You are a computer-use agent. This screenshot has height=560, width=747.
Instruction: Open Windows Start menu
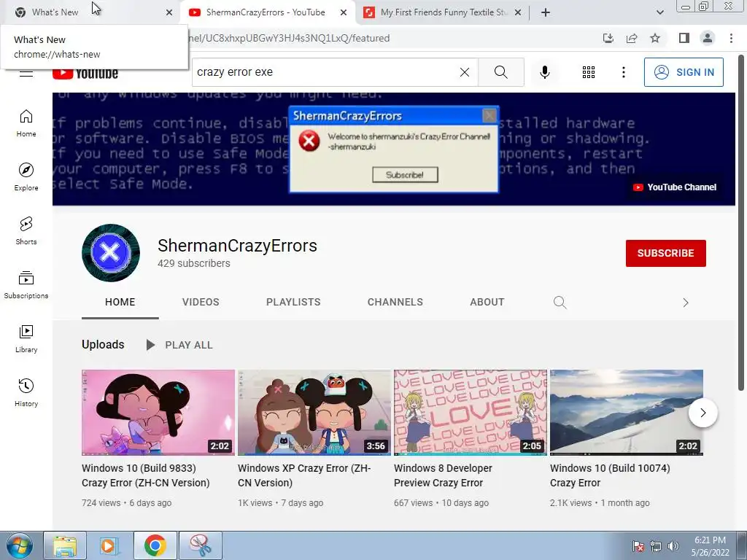point(20,545)
